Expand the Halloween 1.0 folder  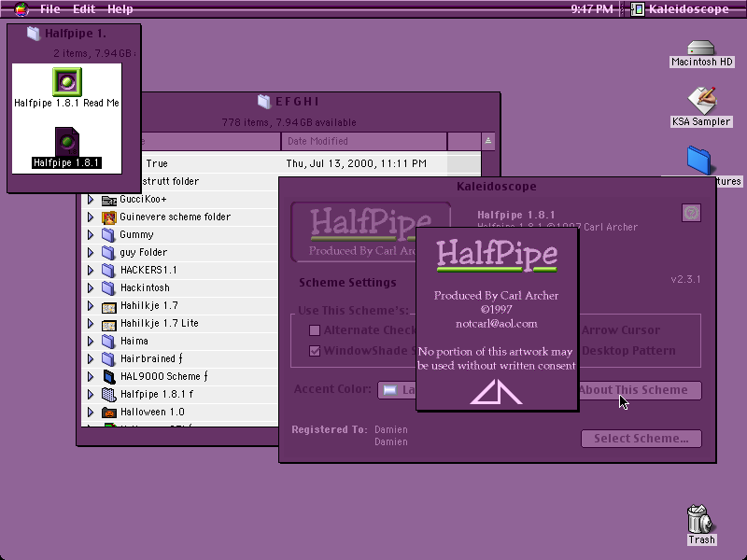tap(91, 413)
